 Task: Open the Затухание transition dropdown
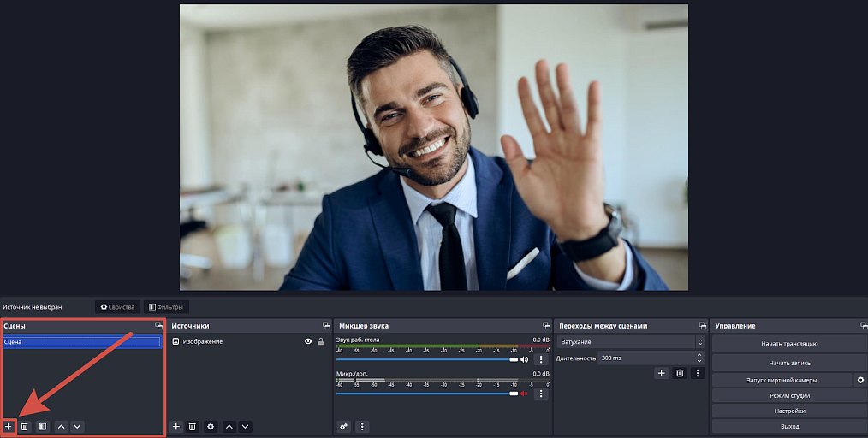(x=631, y=342)
